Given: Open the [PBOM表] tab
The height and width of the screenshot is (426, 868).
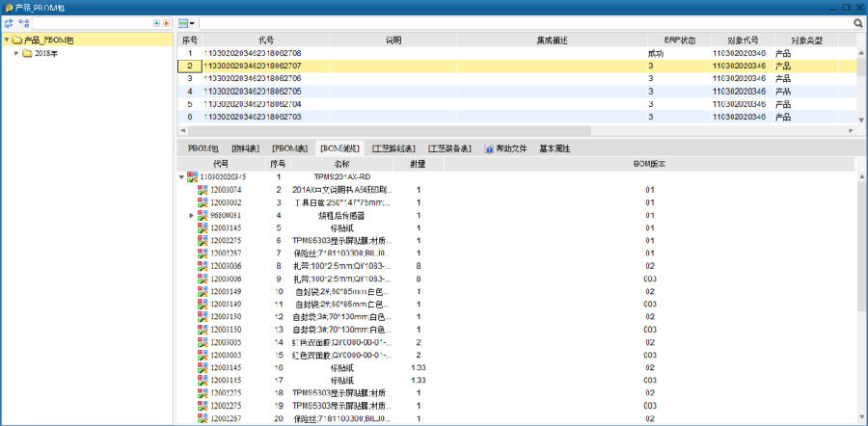Looking at the screenshot, I should click(289, 148).
